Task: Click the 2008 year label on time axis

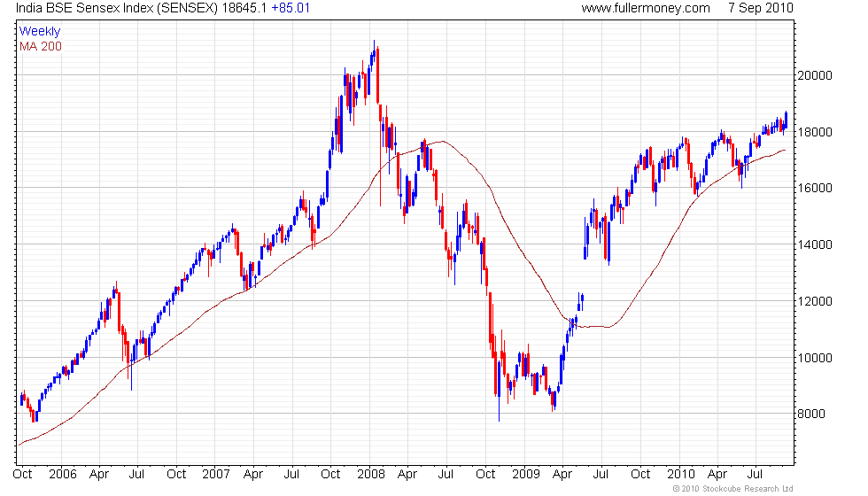Action: pos(371,474)
